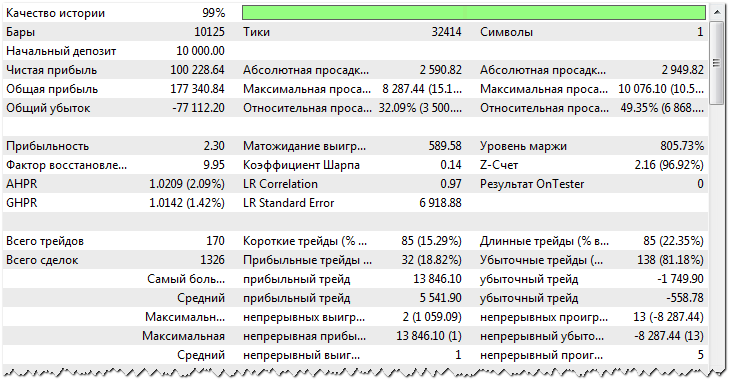Select the 'Качество истории' label
729x386 pixels.
coord(55,13)
